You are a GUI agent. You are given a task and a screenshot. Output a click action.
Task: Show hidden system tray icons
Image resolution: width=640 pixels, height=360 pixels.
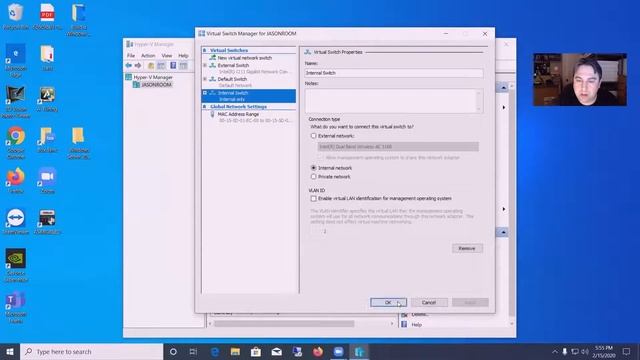coord(555,351)
